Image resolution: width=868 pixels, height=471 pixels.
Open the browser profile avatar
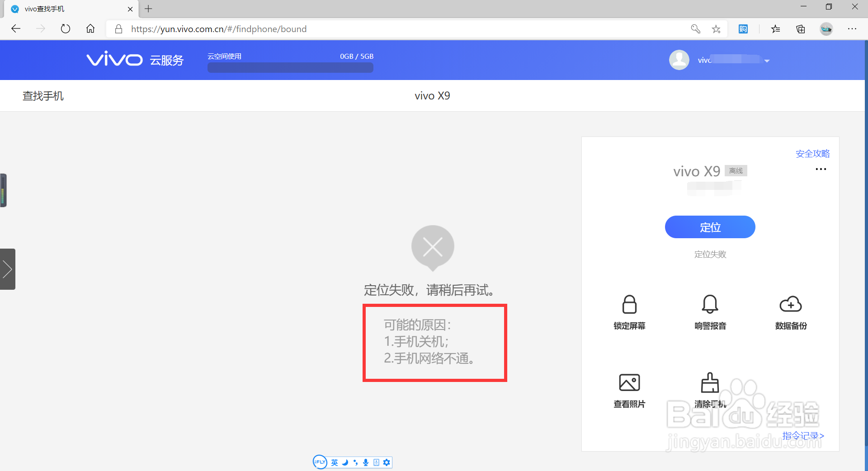pos(826,29)
